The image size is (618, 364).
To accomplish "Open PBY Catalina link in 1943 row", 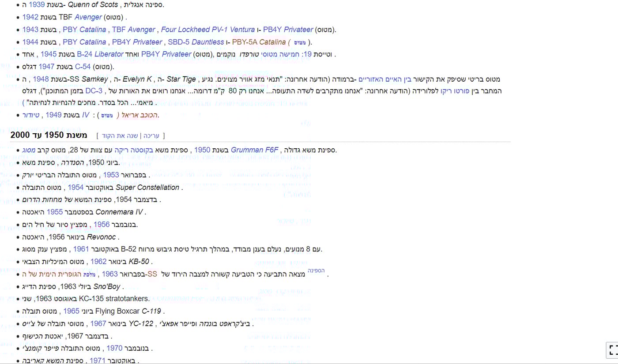I will (84, 30).
